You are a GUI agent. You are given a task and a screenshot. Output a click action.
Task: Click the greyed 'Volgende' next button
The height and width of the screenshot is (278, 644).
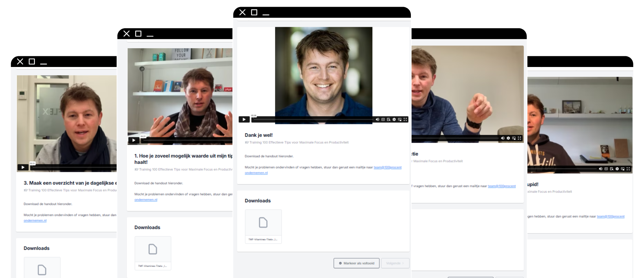pos(395,263)
